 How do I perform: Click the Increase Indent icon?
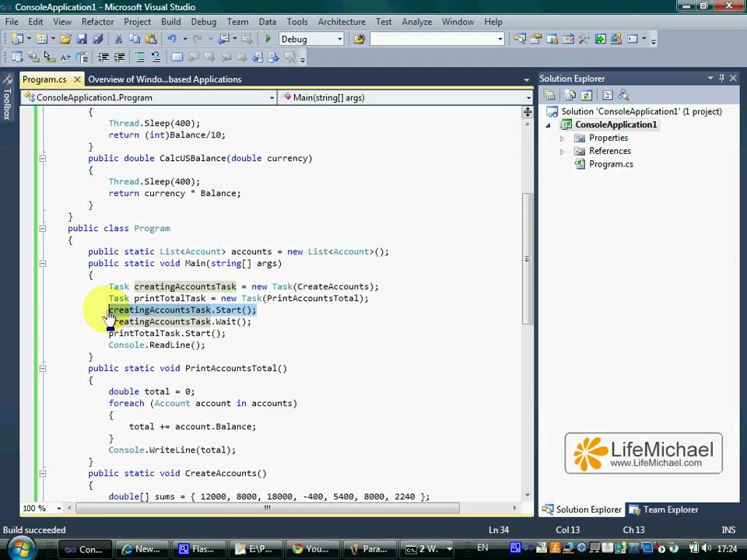(119, 57)
